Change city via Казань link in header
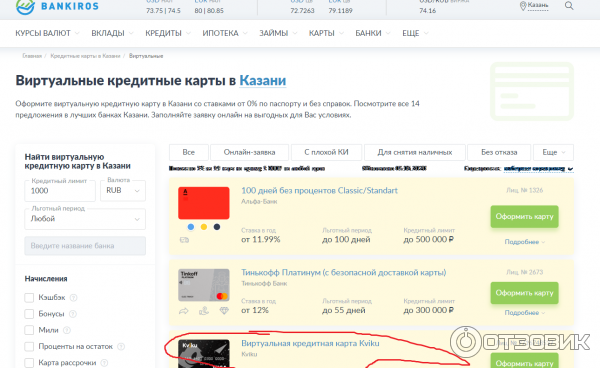Viewport: 600px width, 368px height. pyautogui.click(x=538, y=5)
